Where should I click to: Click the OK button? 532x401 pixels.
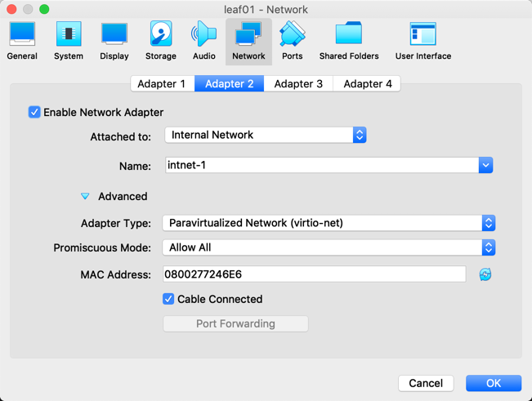click(x=494, y=383)
